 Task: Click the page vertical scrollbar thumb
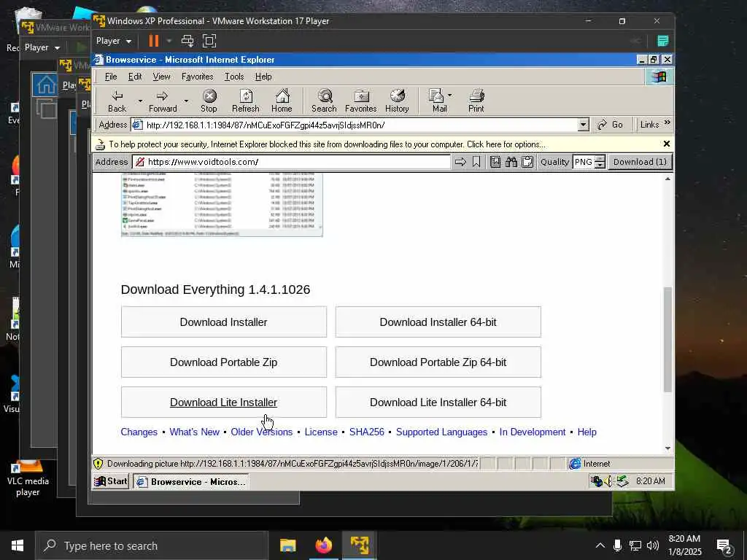pos(667,340)
